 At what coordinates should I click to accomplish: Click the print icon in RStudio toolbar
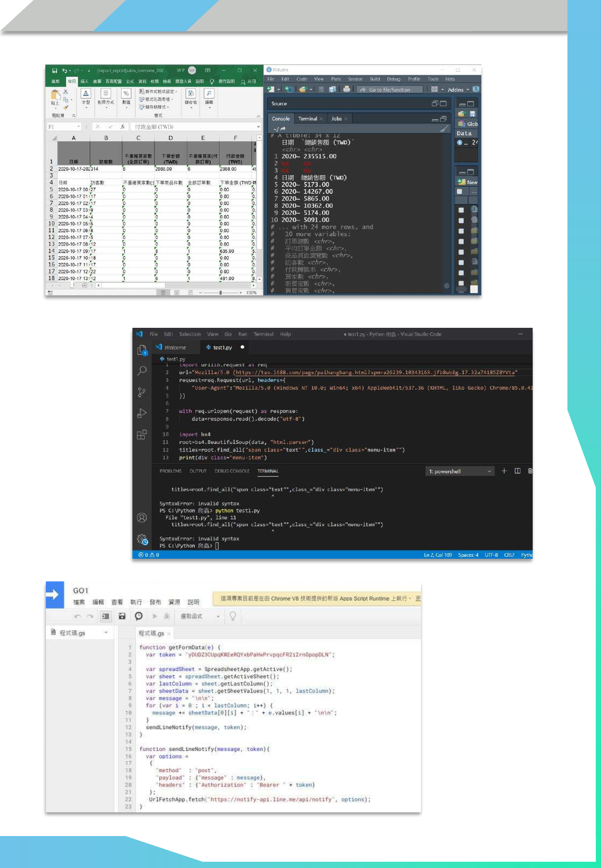347,89
